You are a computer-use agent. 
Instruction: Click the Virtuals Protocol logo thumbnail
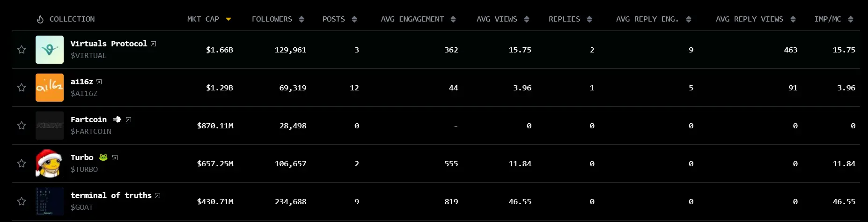(50, 50)
